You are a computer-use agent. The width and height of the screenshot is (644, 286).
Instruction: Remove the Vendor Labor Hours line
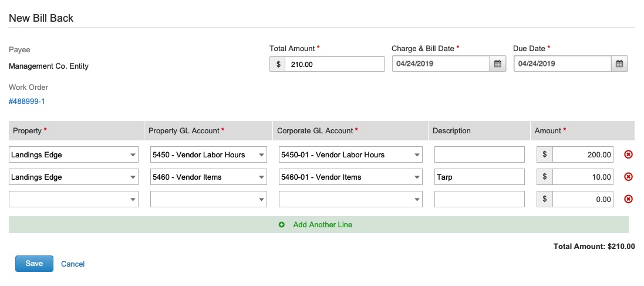[x=628, y=154]
